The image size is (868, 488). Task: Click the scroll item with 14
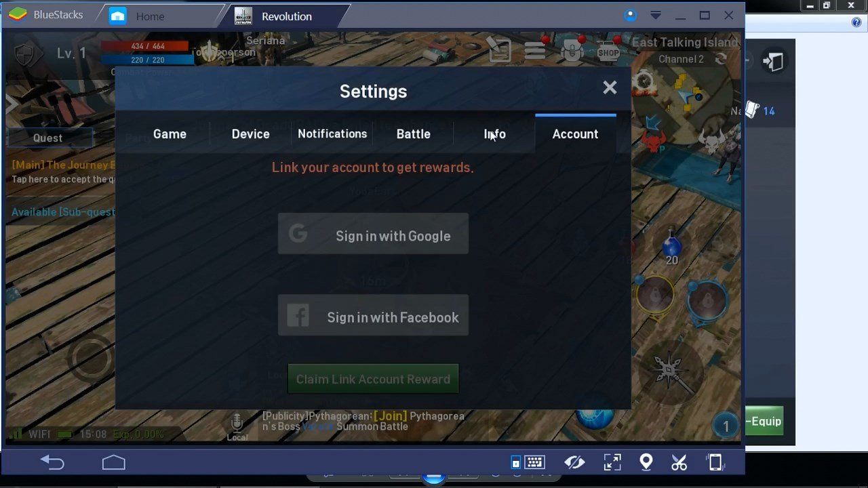point(759,110)
